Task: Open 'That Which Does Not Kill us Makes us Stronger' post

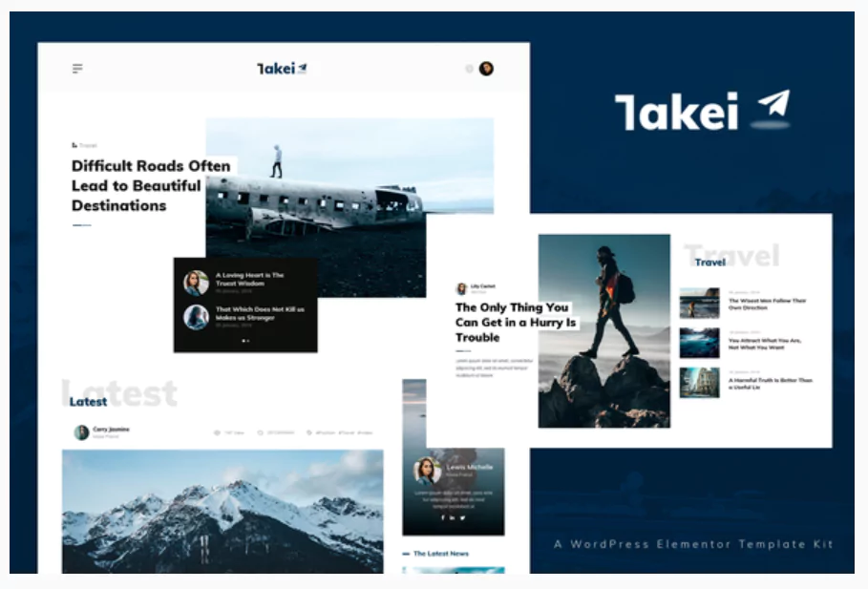Action: [x=260, y=313]
